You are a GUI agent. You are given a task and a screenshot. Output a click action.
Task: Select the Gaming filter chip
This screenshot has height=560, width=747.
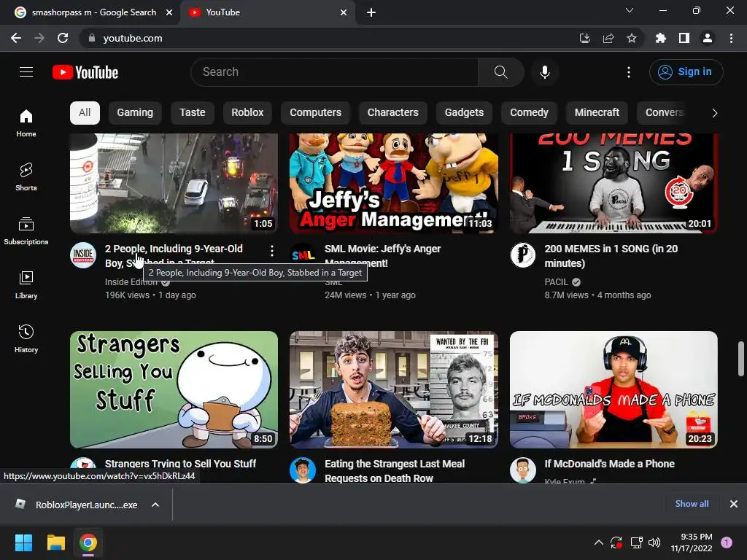coord(135,113)
